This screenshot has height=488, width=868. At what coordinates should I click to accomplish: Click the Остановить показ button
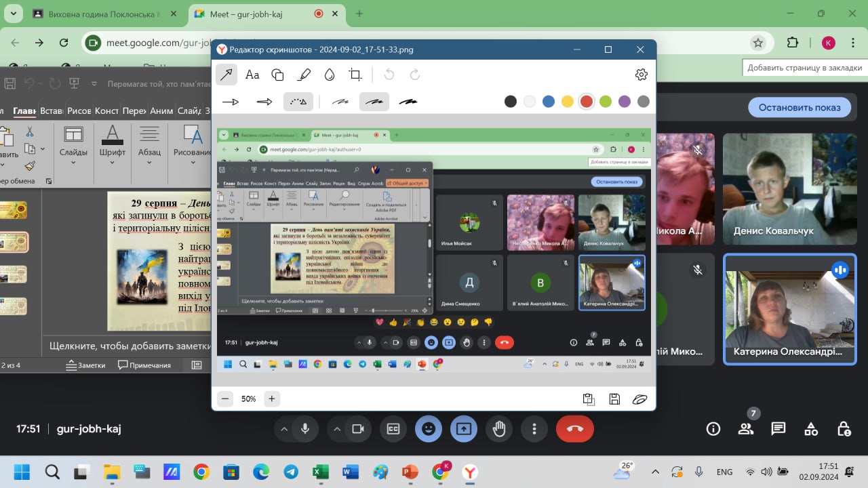(x=799, y=107)
